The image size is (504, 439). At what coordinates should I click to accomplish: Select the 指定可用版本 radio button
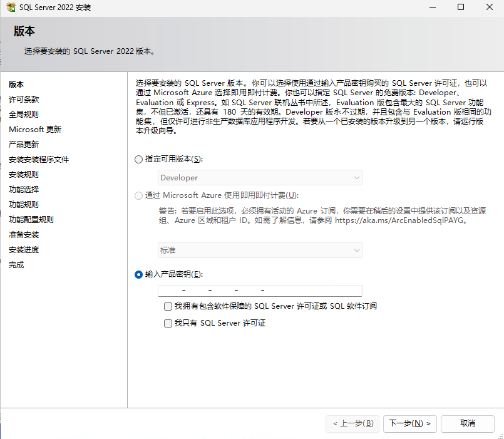point(138,159)
